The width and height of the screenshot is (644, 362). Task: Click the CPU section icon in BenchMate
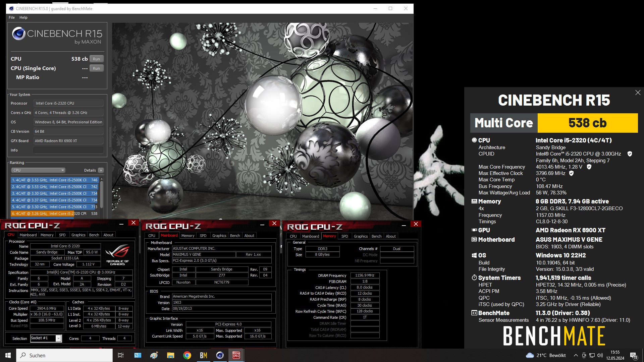(474, 140)
